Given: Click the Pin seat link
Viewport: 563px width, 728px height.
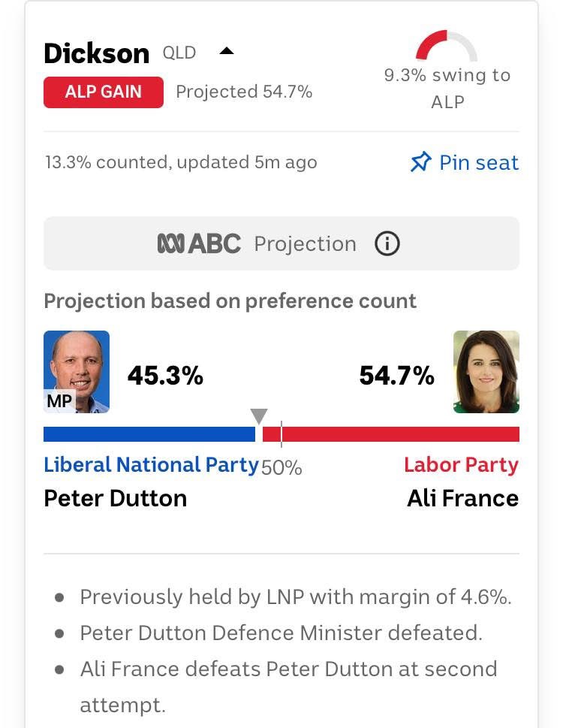Looking at the screenshot, I should (x=465, y=162).
